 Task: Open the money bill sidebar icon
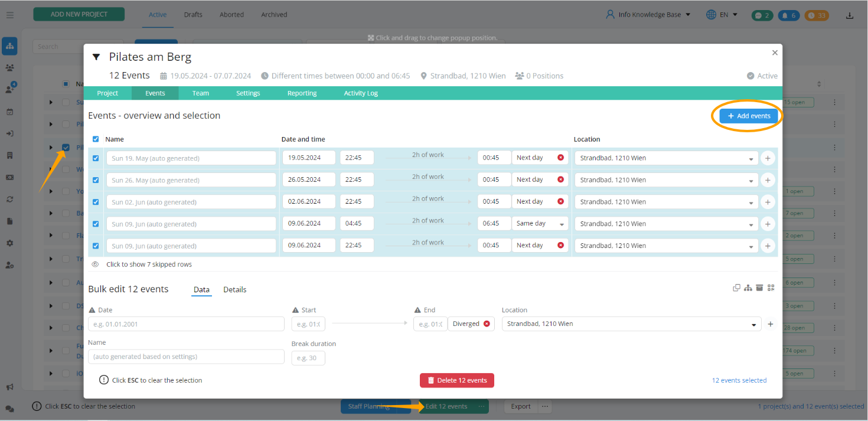coord(9,177)
